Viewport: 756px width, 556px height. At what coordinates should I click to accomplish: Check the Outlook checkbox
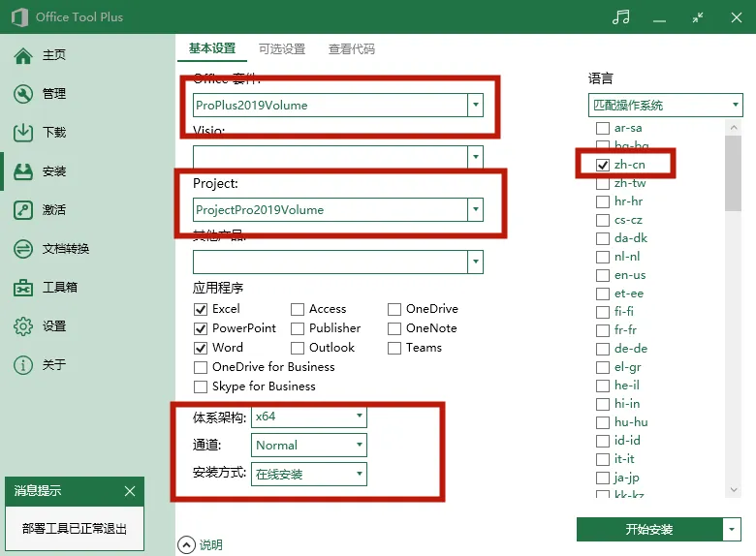pyautogui.click(x=298, y=348)
